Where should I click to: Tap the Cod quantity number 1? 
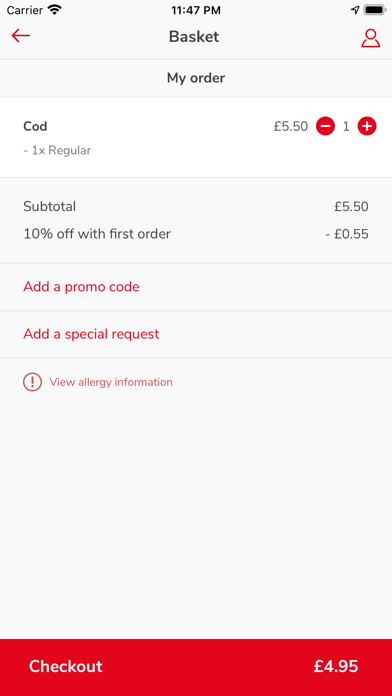[346, 127]
